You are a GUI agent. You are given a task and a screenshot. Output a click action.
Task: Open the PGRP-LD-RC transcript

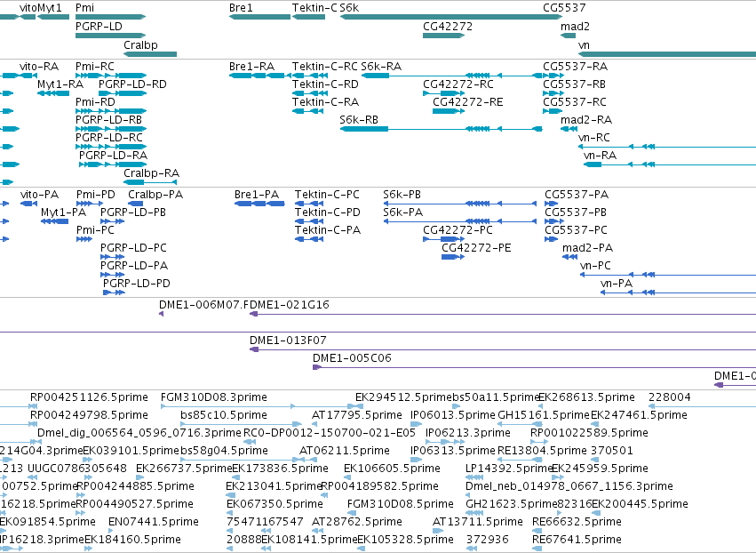[111, 147]
